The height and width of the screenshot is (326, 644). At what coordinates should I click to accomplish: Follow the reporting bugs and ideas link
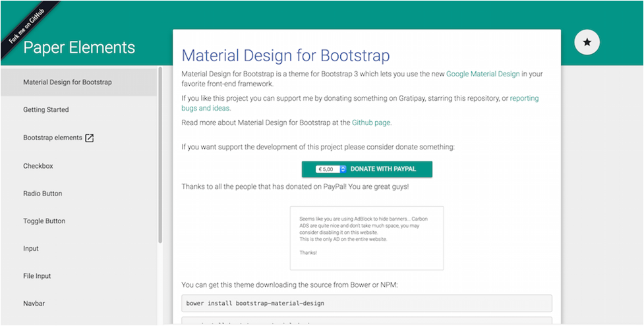tap(524, 98)
